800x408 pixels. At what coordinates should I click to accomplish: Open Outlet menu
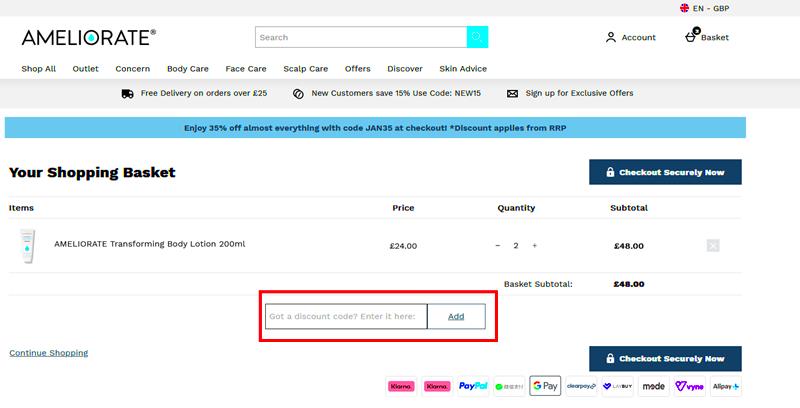[x=86, y=69]
